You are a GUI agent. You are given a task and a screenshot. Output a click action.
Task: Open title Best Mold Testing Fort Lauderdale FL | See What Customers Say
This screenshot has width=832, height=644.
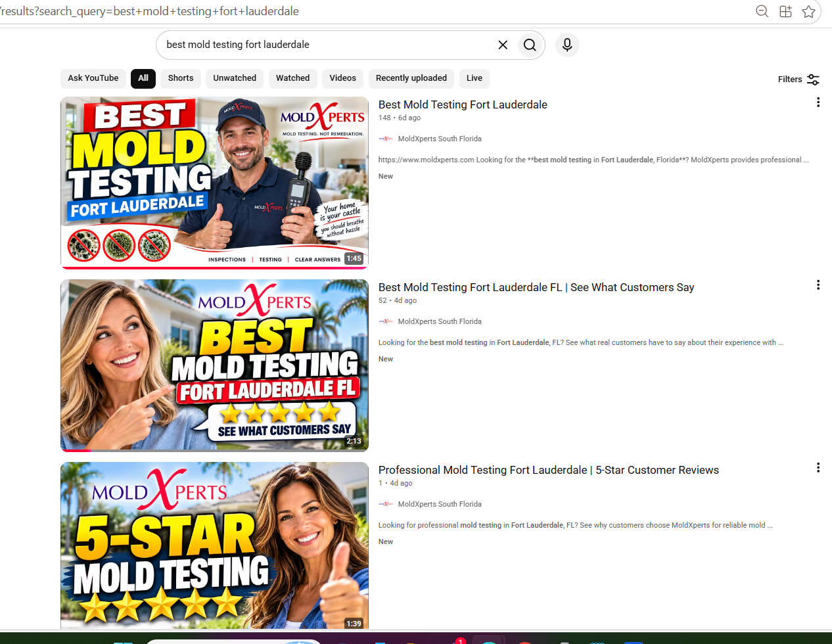(x=536, y=287)
